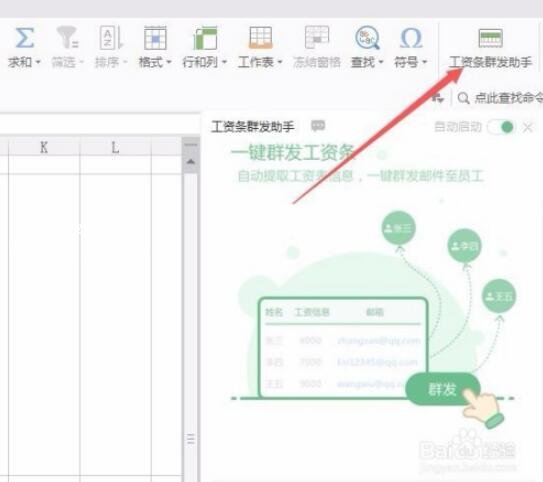Expand the 工作表 dropdown arrow
The height and width of the screenshot is (482, 543).
(x=280, y=62)
